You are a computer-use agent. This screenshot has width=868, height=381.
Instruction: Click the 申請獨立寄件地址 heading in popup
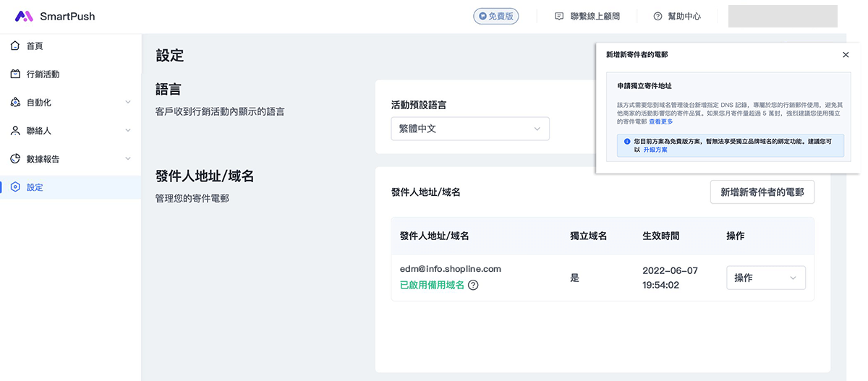(x=644, y=85)
